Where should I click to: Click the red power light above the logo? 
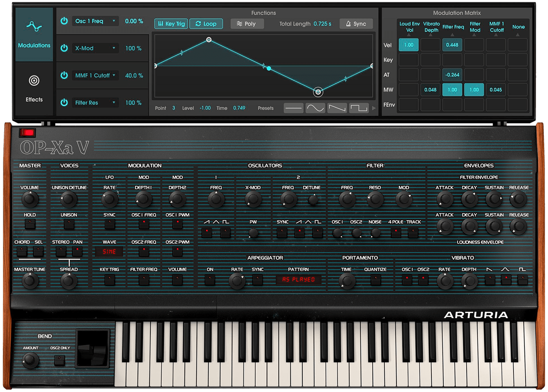pyautogui.click(x=27, y=133)
